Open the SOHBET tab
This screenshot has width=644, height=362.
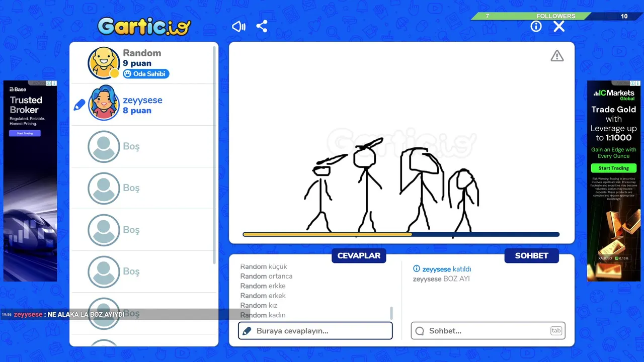click(531, 255)
